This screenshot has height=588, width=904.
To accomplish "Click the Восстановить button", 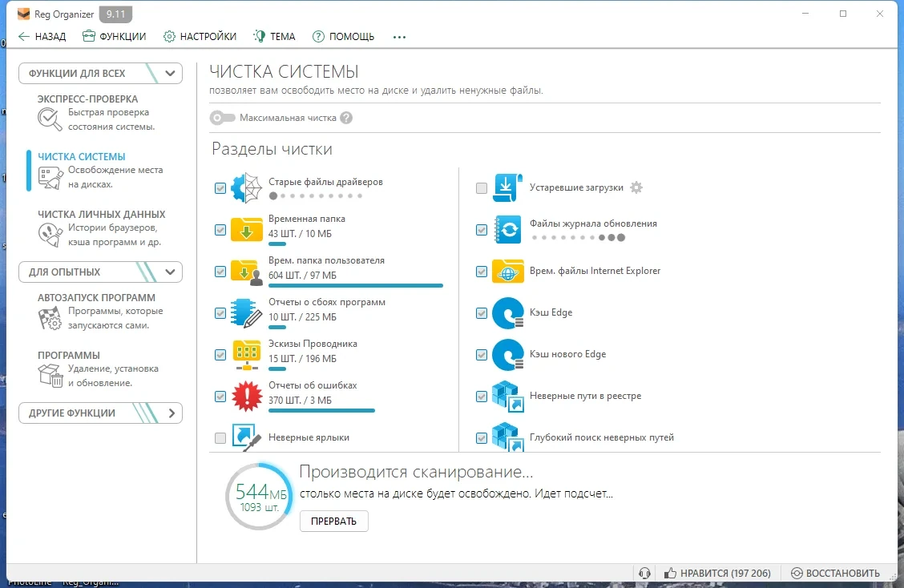I will (835, 573).
